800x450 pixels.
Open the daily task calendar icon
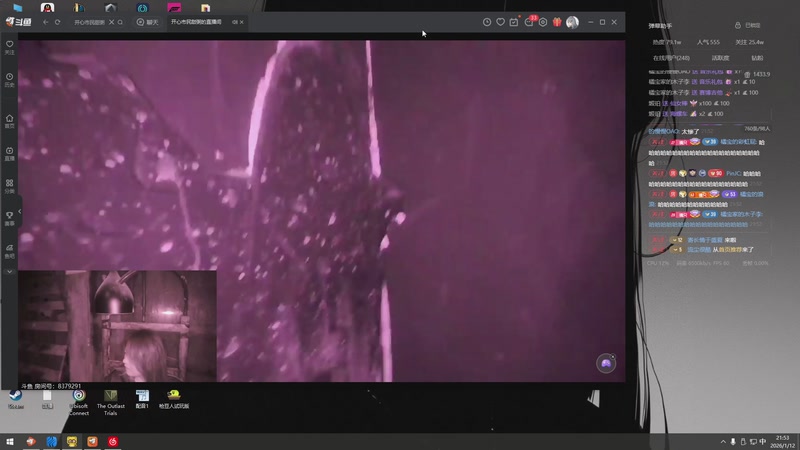click(514, 22)
